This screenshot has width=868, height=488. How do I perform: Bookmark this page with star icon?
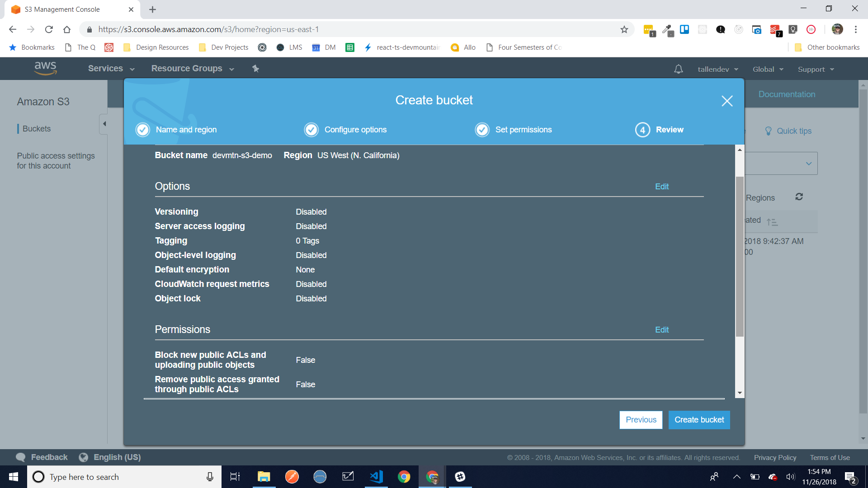click(624, 29)
